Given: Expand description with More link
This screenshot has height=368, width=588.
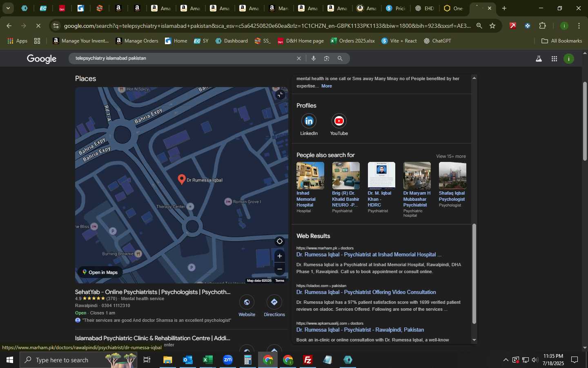Looking at the screenshot, I should (x=327, y=86).
